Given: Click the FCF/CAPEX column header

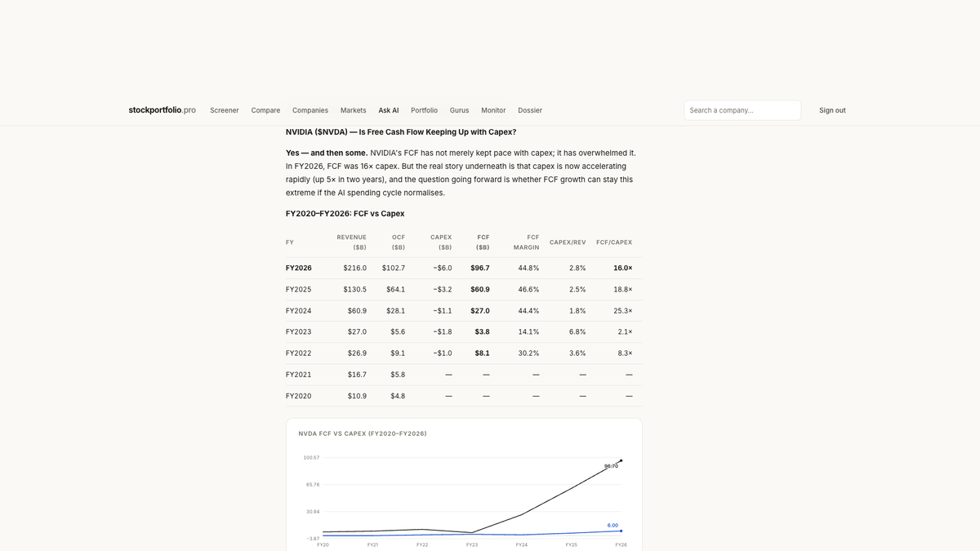Looking at the screenshot, I should [614, 242].
